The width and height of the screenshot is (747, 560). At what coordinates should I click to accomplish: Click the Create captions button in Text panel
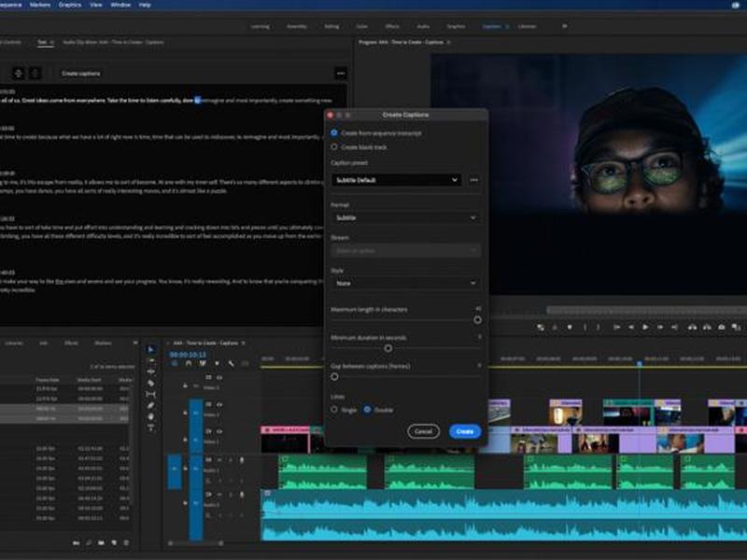click(81, 74)
